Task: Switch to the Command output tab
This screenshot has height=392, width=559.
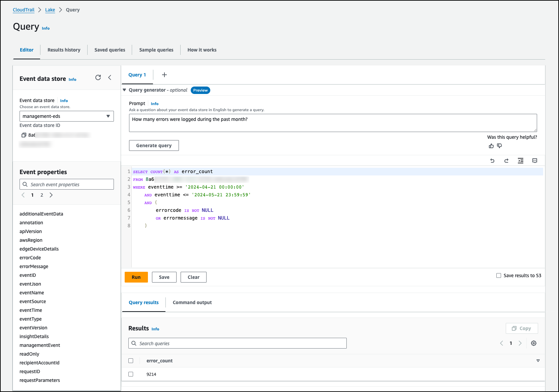Action: click(192, 302)
